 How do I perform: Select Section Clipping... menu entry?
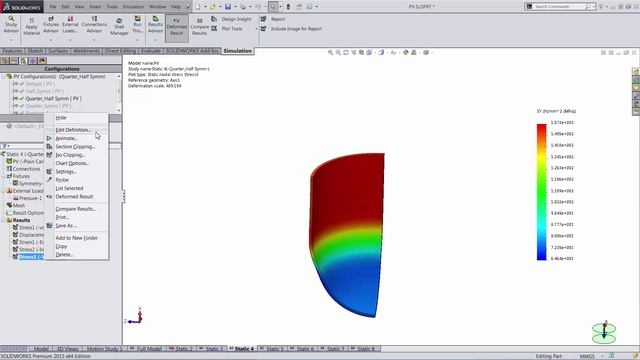75,147
